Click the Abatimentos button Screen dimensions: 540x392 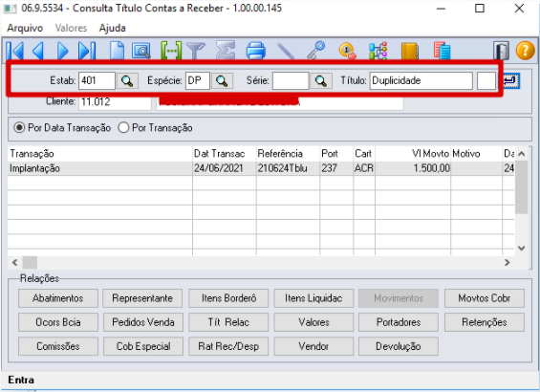58,298
